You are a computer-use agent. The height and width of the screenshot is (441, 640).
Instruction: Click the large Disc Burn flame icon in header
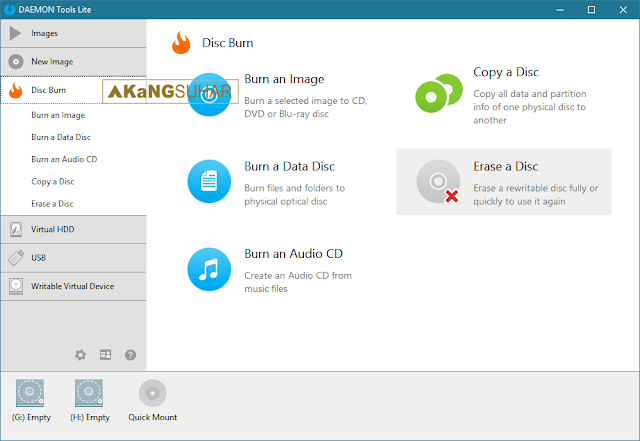pyautogui.click(x=181, y=43)
